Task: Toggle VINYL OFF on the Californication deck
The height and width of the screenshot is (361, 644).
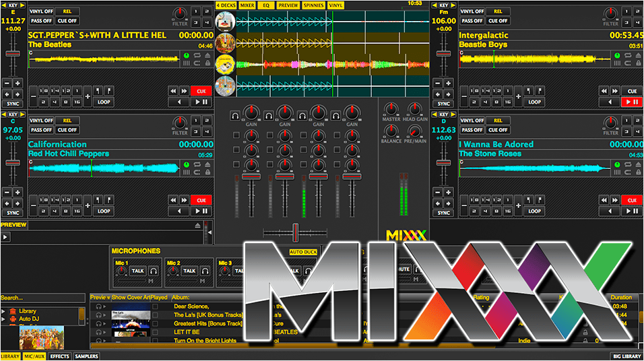Action: [x=42, y=121]
